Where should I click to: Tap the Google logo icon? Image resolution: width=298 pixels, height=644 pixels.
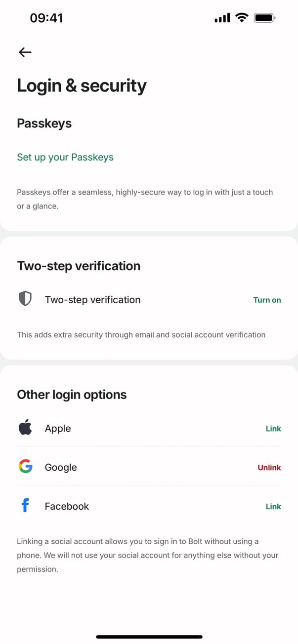(x=25, y=467)
